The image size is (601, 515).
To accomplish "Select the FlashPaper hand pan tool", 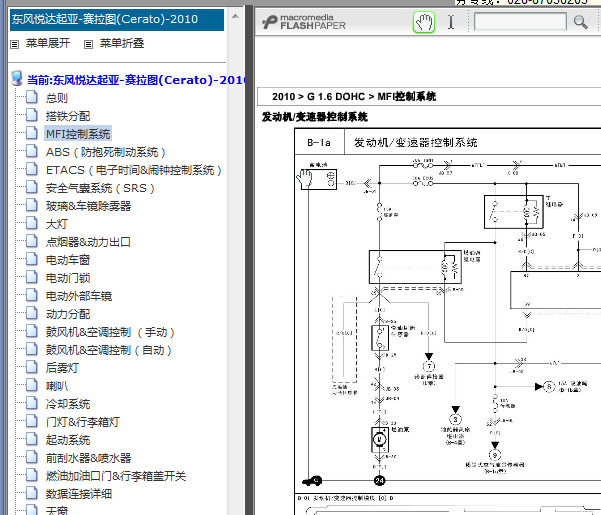I will click(x=424, y=22).
